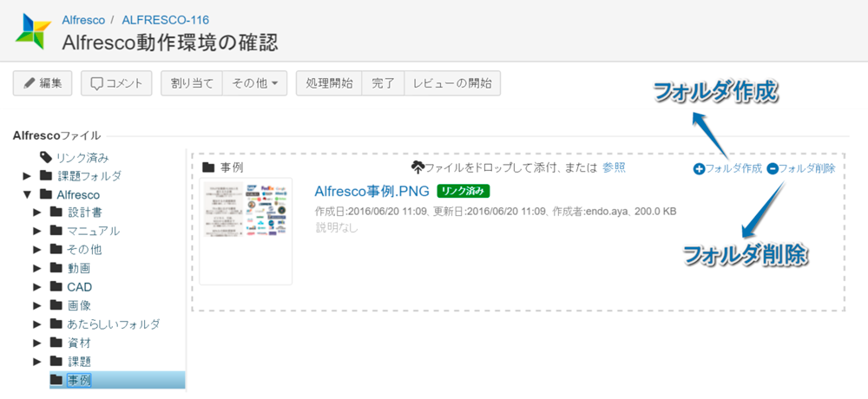868x399 pixels.
Task: Click the 編集 button
Action: pyautogui.click(x=42, y=83)
